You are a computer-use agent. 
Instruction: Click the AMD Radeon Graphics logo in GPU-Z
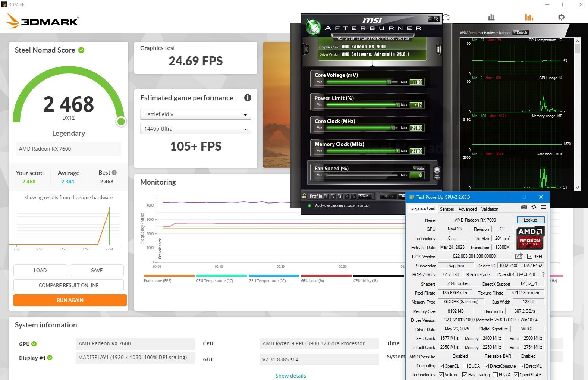click(530, 238)
